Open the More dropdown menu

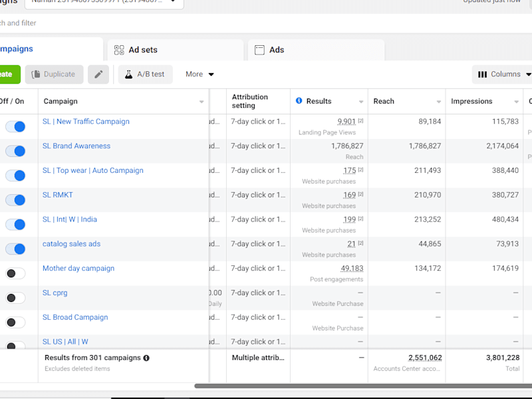199,74
